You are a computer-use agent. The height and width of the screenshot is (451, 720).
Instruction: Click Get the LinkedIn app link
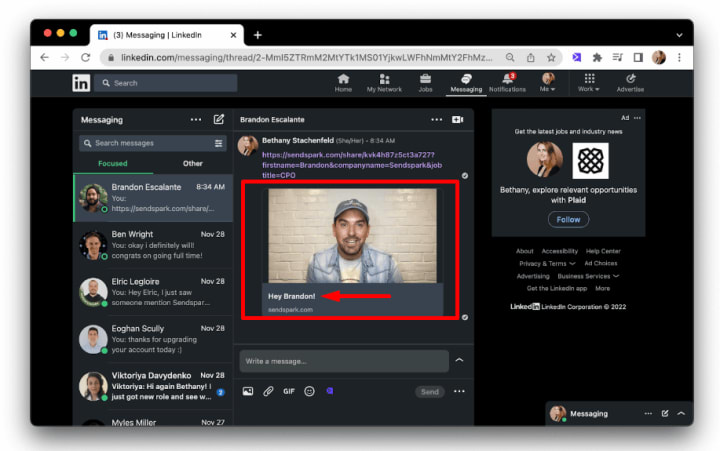point(557,288)
